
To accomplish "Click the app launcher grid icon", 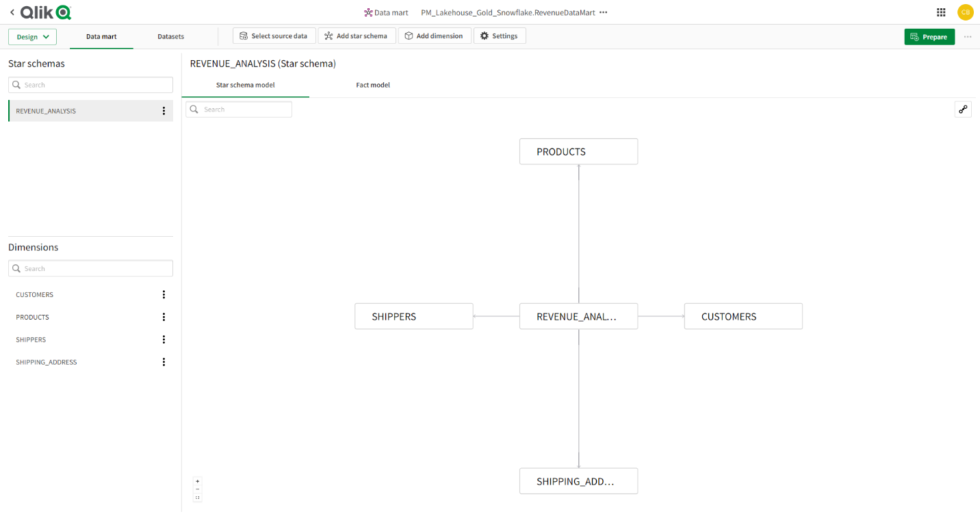I will pos(942,12).
